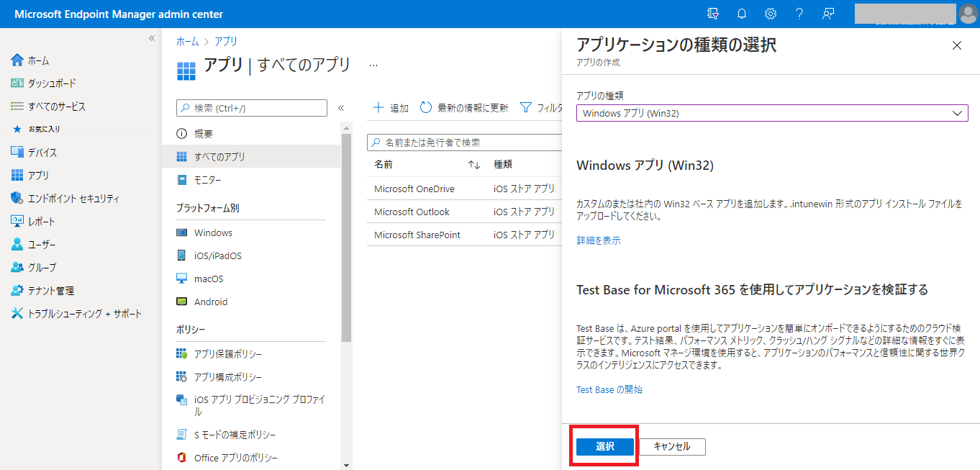Click the 種類 column header

[x=503, y=165]
